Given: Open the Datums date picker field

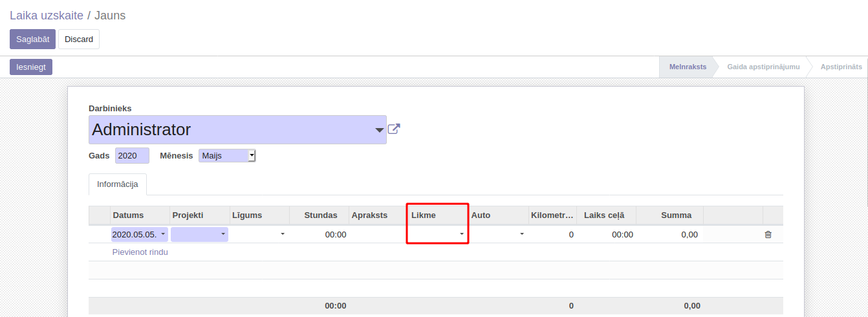Looking at the screenshot, I should click(139, 234).
